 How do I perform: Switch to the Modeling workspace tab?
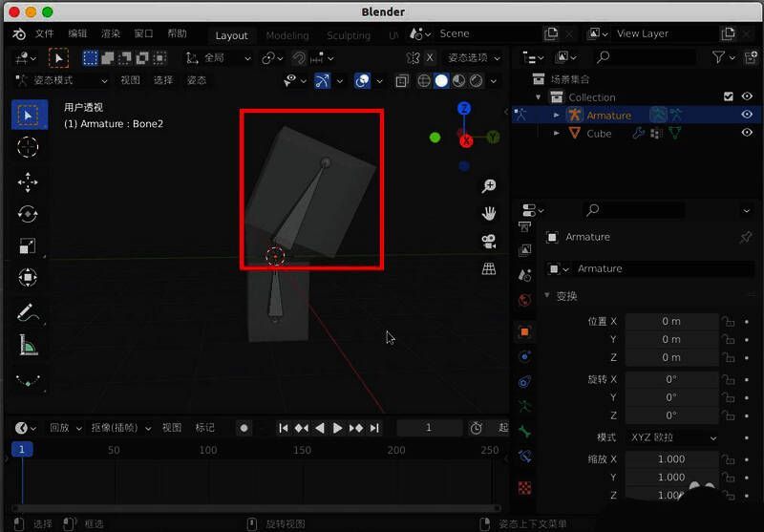click(x=286, y=35)
